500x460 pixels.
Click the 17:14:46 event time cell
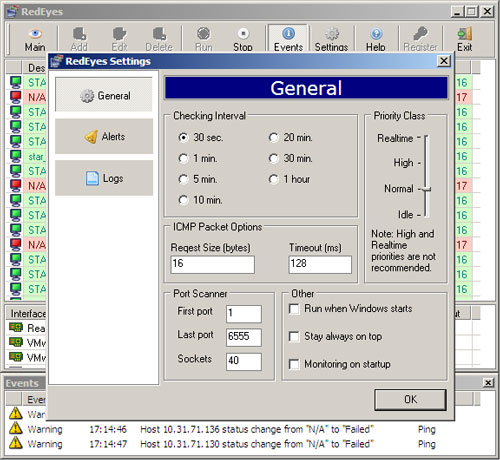coord(108,429)
